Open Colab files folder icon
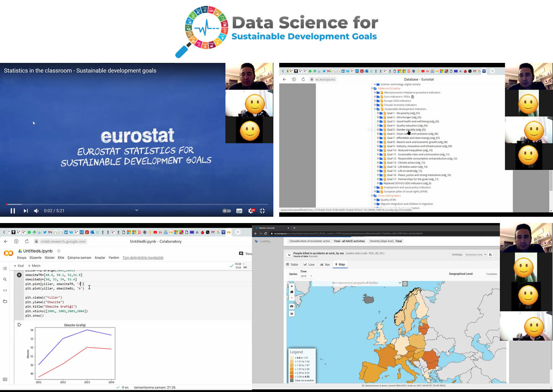The width and height of the screenshot is (553, 392). click(5, 301)
